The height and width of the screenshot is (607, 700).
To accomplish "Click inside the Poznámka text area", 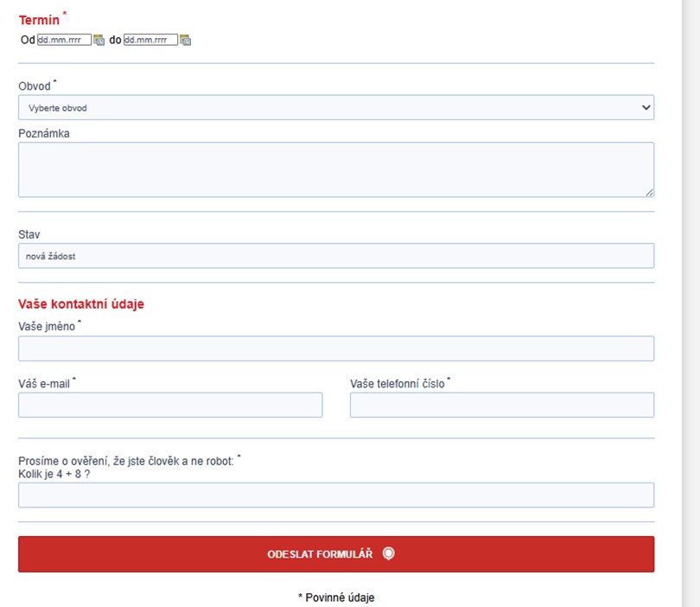I will (335, 169).
